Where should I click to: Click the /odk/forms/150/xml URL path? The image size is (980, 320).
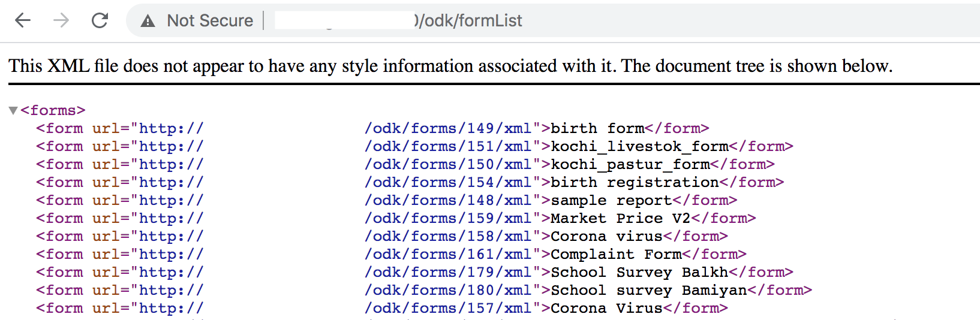pos(447,164)
